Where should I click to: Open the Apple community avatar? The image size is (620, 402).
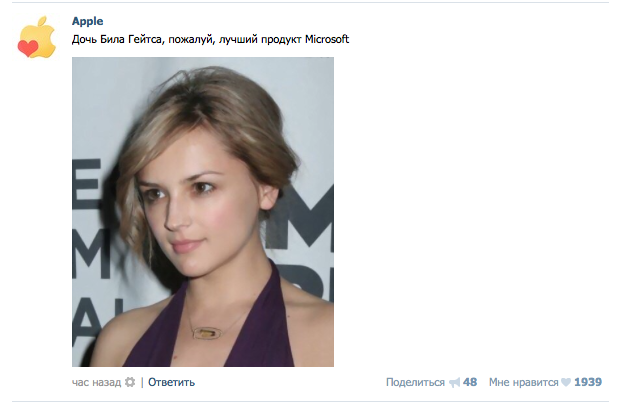37,37
